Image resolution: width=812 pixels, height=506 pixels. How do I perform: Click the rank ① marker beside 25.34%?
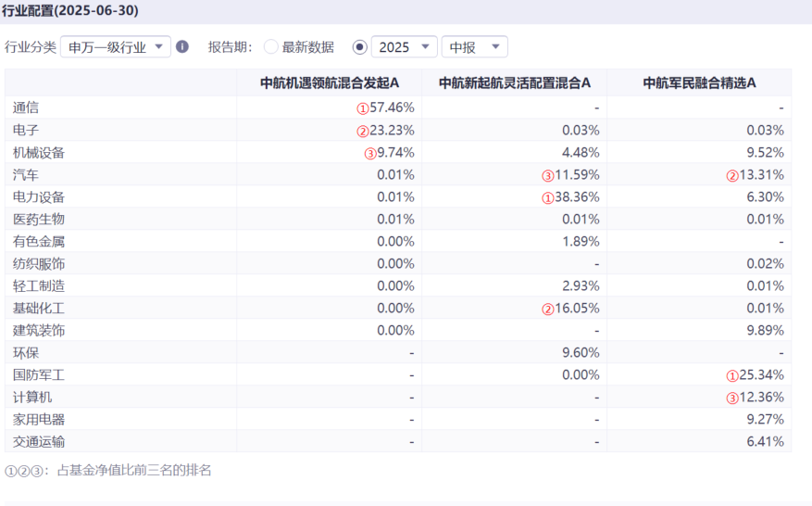click(x=732, y=375)
